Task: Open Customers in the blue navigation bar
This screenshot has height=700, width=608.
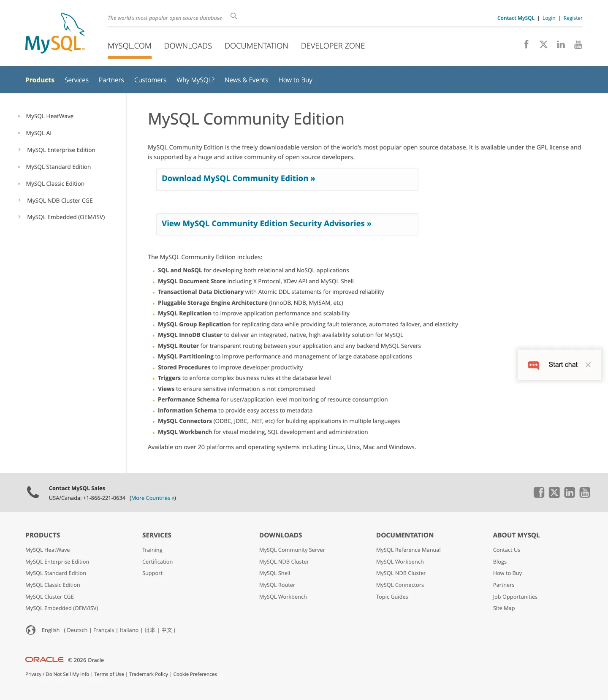Action: click(150, 80)
